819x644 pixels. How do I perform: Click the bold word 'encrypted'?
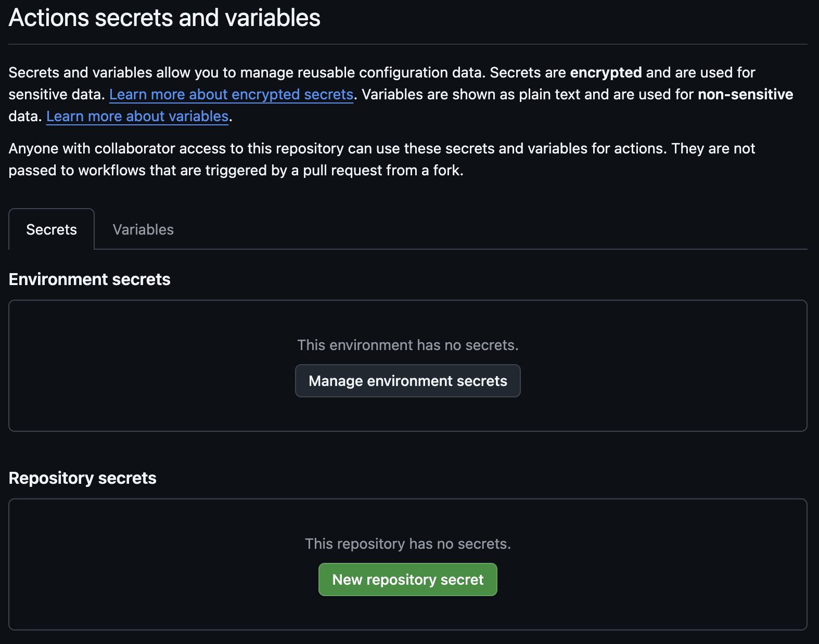(606, 72)
